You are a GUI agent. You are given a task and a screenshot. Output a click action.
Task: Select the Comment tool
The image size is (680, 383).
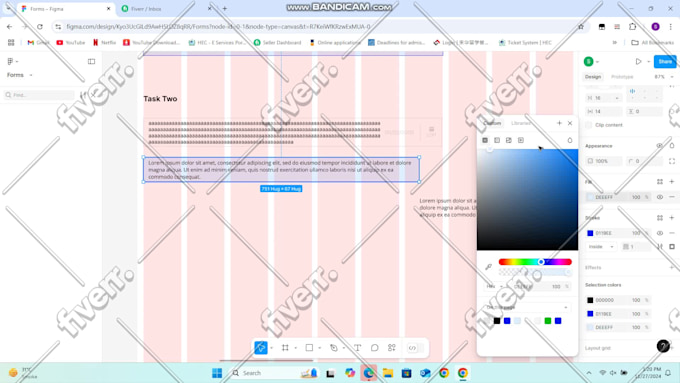click(x=374, y=348)
